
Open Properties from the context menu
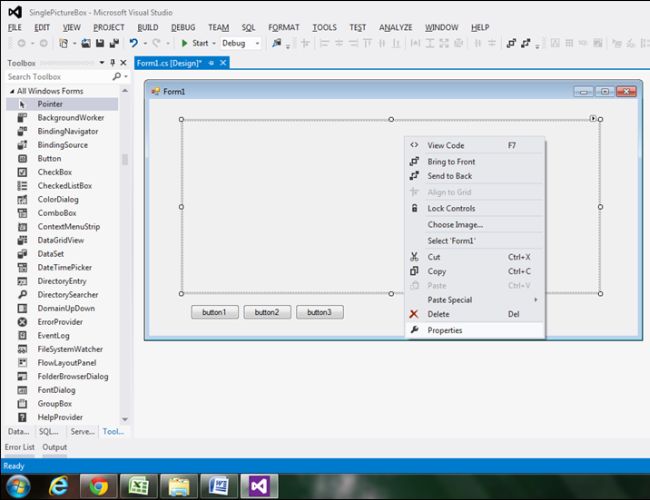coord(445,330)
